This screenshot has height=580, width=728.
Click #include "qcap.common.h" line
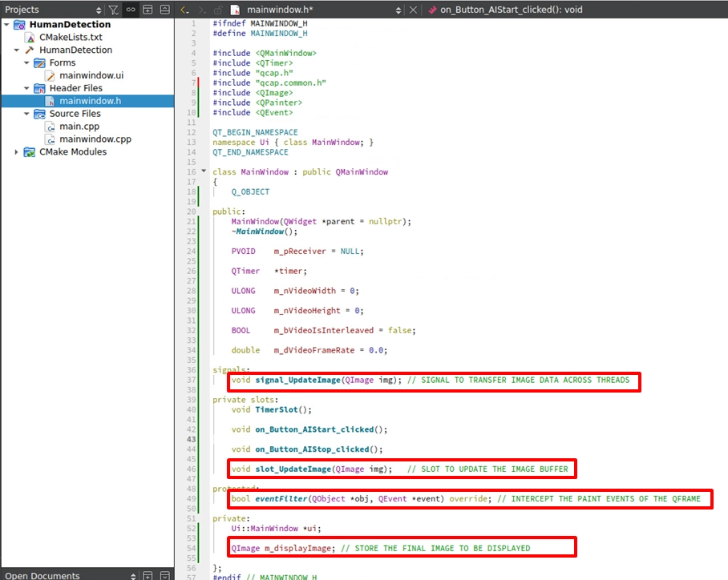tap(269, 83)
